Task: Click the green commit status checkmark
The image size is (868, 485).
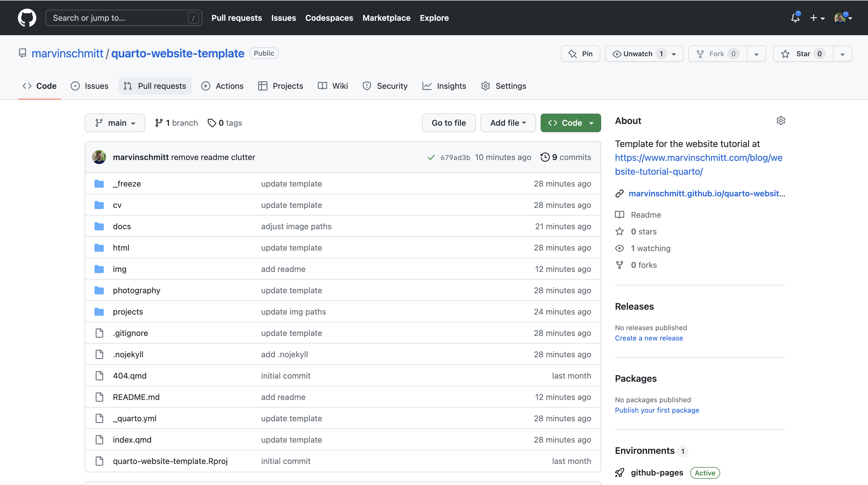Action: point(431,157)
